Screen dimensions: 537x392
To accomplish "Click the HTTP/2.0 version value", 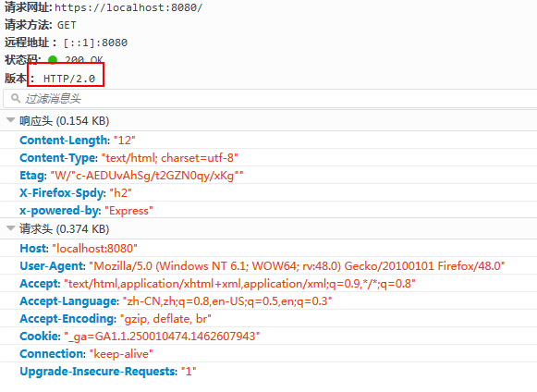I will click(x=69, y=79).
